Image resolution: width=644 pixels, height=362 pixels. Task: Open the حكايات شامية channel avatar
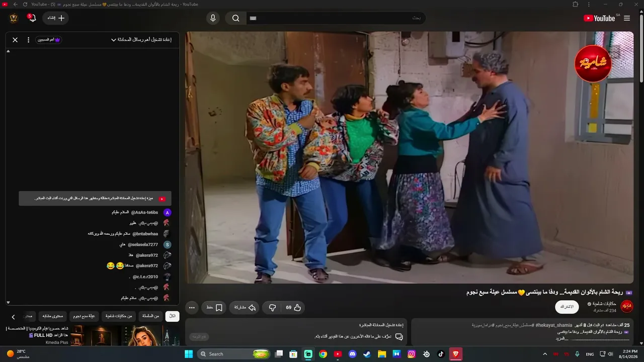point(627,306)
